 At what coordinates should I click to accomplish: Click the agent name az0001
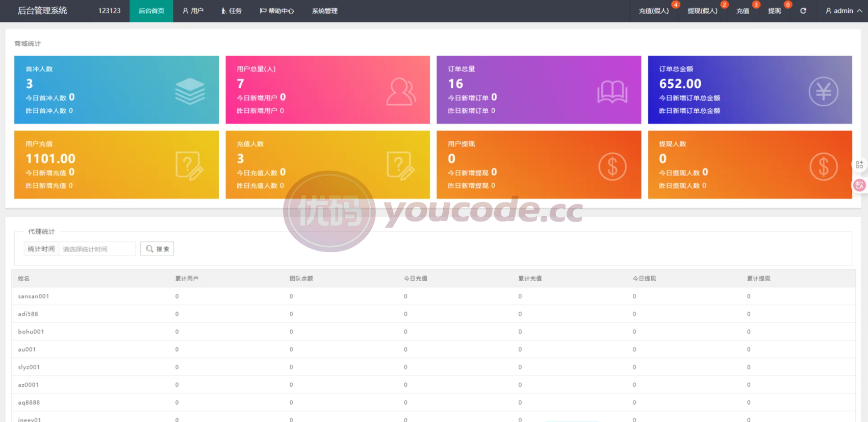coord(29,385)
